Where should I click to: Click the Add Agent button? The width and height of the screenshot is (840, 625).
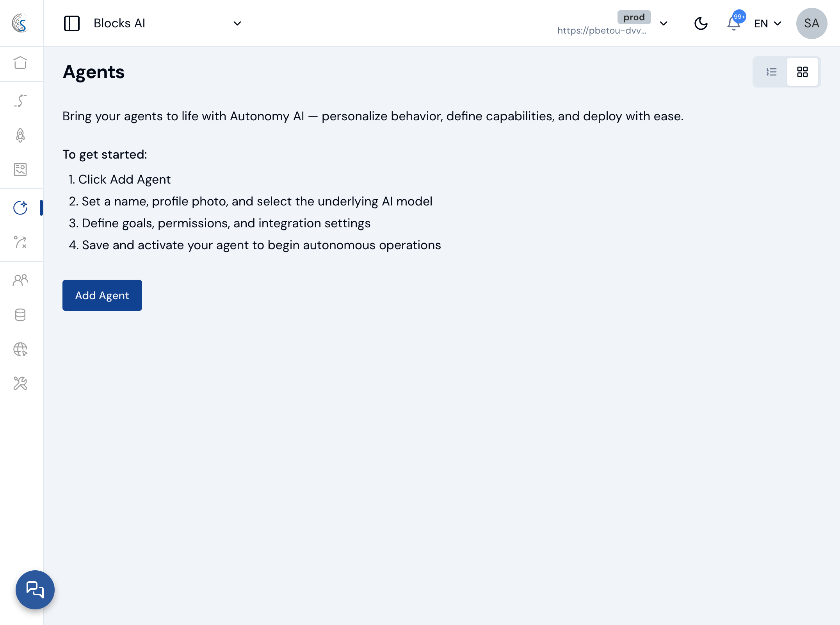coord(102,295)
